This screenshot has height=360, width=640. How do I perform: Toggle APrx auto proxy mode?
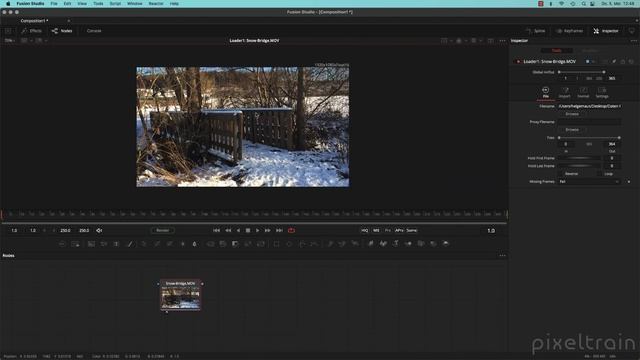399,231
